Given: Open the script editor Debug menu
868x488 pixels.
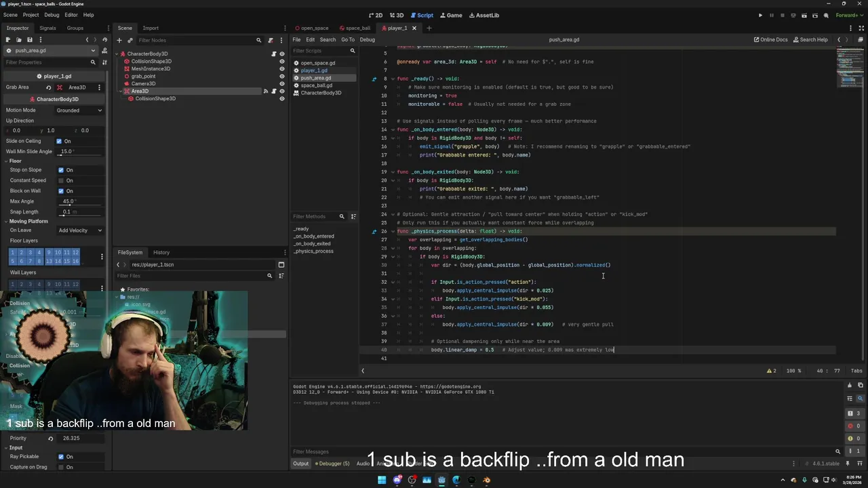Looking at the screenshot, I should click(x=367, y=39).
